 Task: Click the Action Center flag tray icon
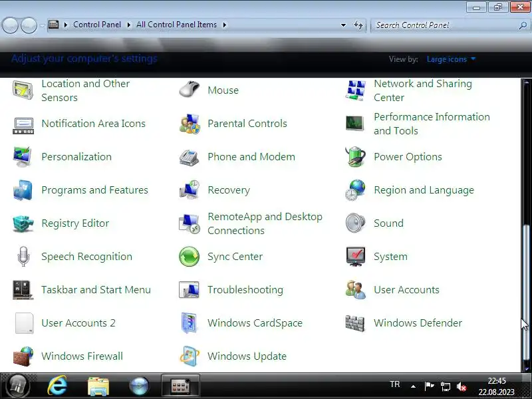pyautogui.click(x=429, y=386)
